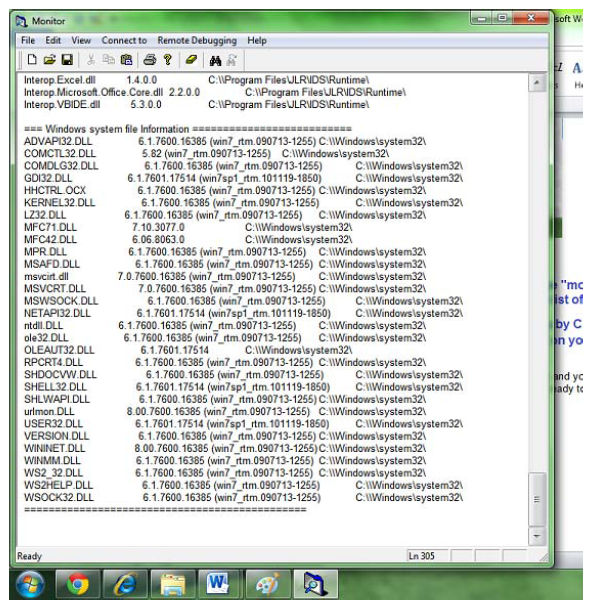
Task: Clear the log with the eraser icon
Action: point(192,60)
